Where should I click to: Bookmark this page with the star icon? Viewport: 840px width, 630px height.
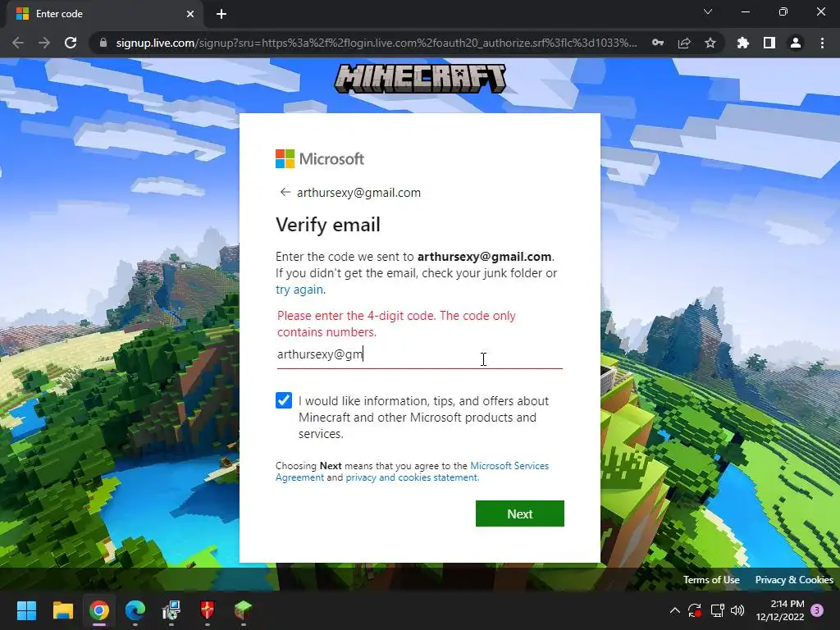[x=710, y=43]
